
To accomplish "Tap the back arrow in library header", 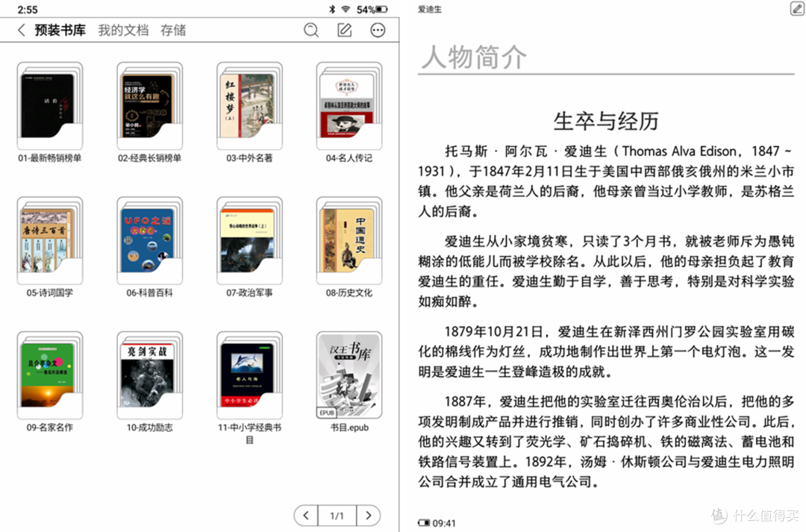I will [21, 31].
